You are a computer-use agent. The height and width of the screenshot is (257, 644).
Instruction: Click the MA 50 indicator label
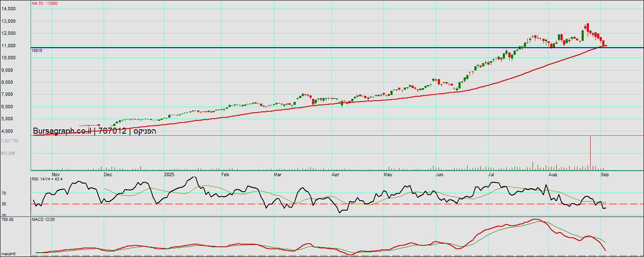click(45, 3)
